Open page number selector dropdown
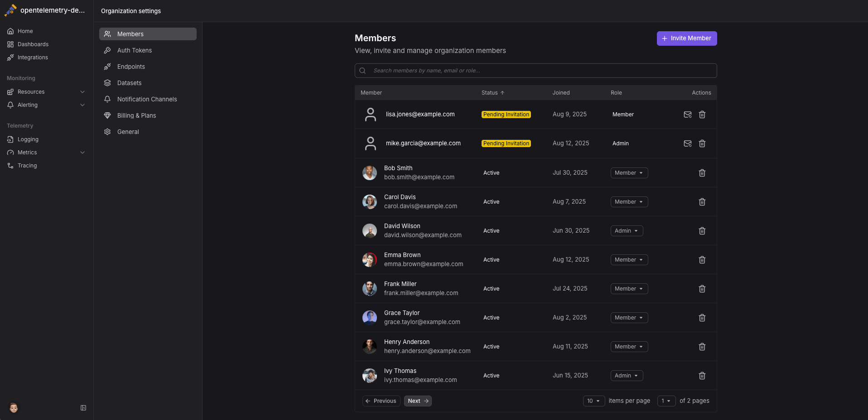868x420 pixels. 666,401
